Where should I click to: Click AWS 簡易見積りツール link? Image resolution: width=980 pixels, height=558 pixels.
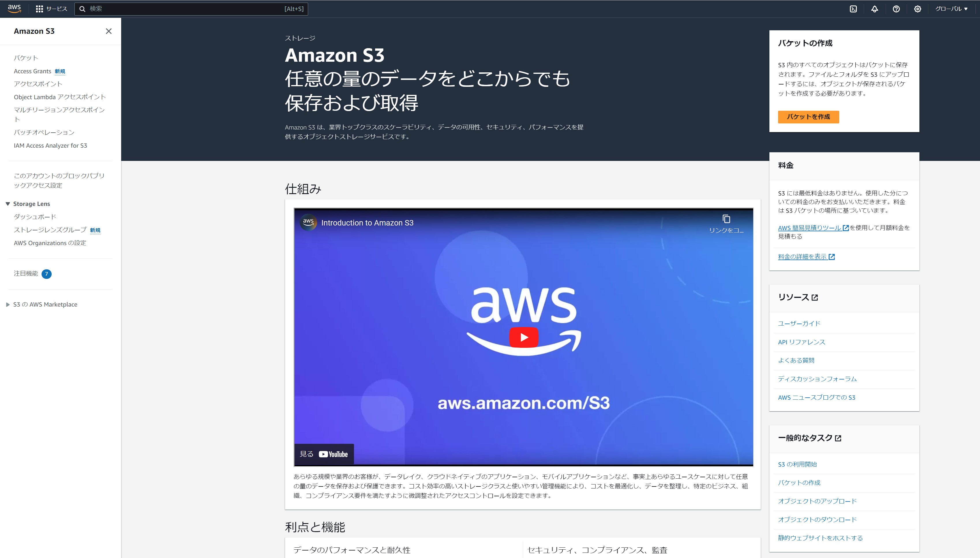tap(812, 228)
